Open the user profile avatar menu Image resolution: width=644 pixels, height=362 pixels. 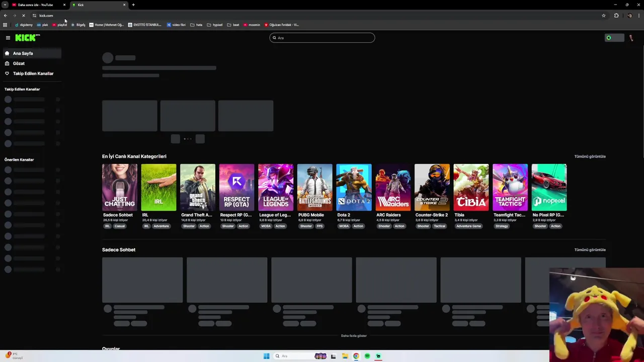[630, 38]
